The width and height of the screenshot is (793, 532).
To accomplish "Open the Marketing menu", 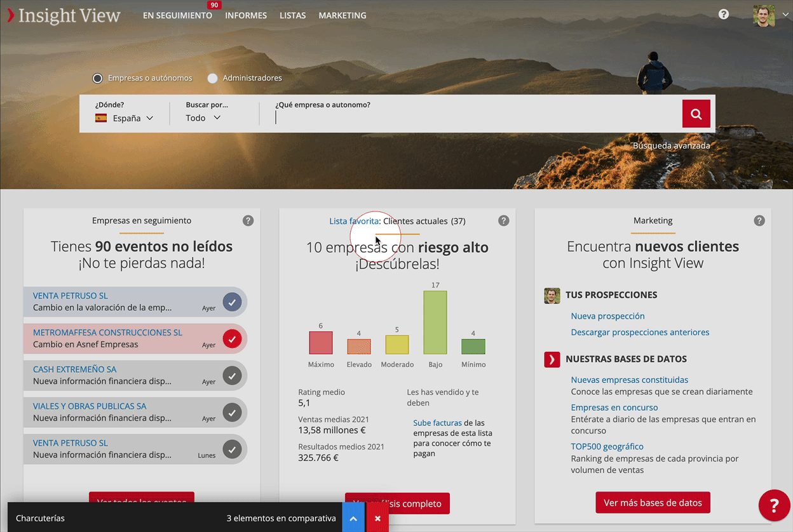I will tap(342, 15).
